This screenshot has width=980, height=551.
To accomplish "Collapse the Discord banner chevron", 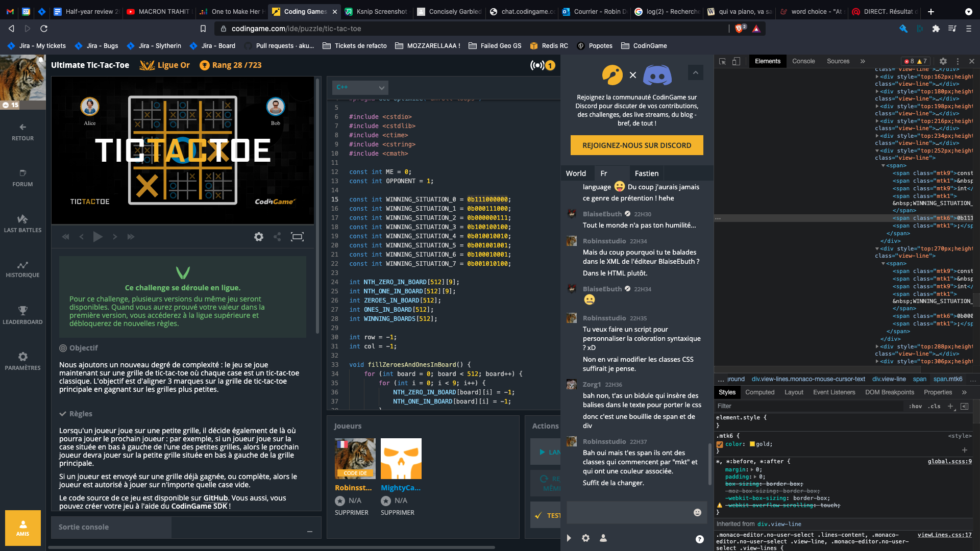I will (x=695, y=73).
